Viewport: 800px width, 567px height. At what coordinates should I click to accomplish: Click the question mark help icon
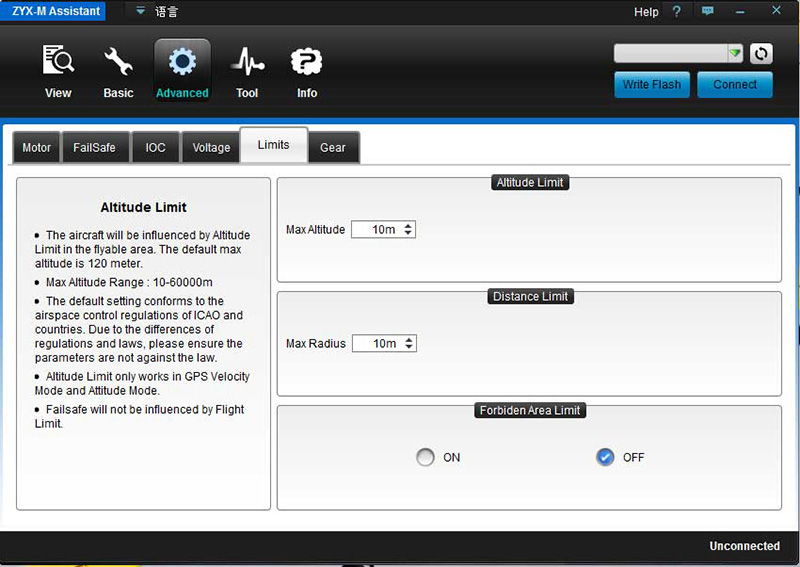coord(677,11)
